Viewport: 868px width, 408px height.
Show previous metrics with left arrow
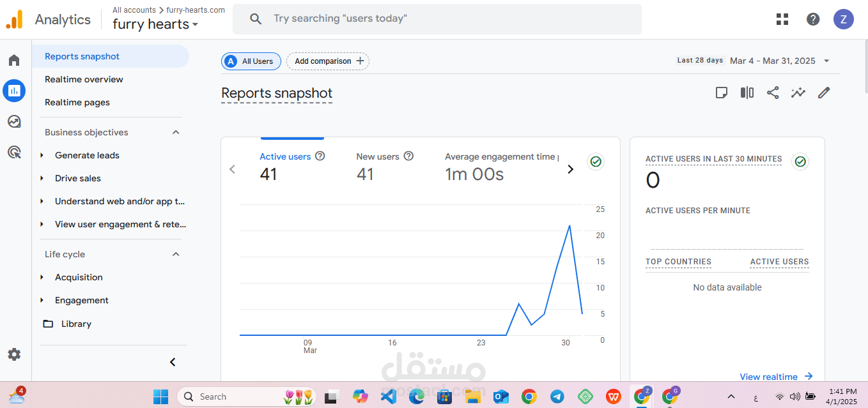point(233,169)
